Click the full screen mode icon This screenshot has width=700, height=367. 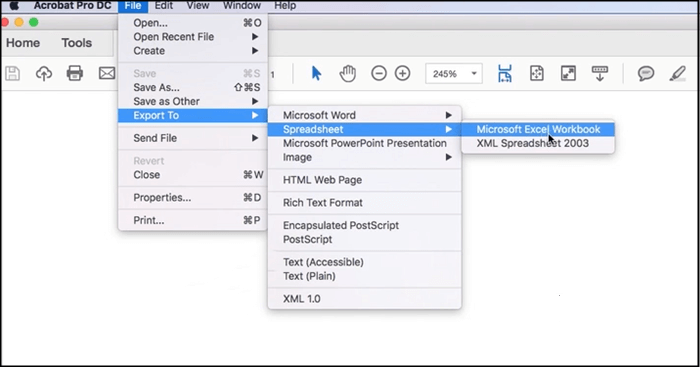568,73
